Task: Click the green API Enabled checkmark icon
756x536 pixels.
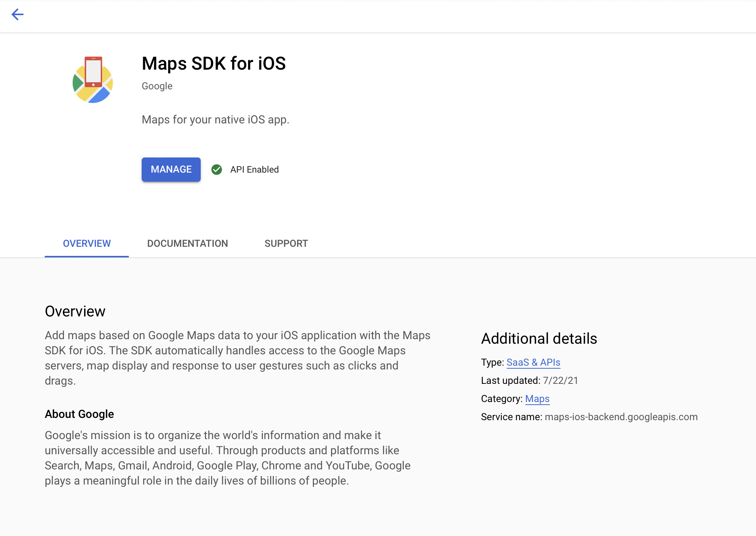Action: pos(217,170)
